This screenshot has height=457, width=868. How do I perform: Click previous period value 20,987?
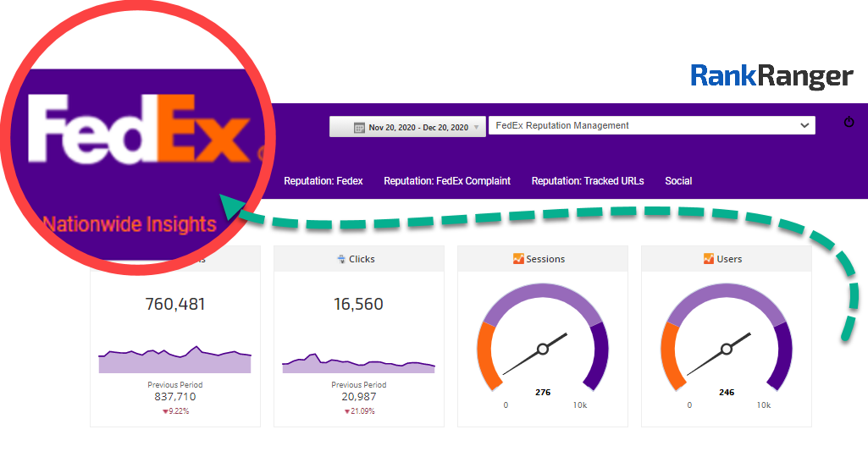coord(359,397)
